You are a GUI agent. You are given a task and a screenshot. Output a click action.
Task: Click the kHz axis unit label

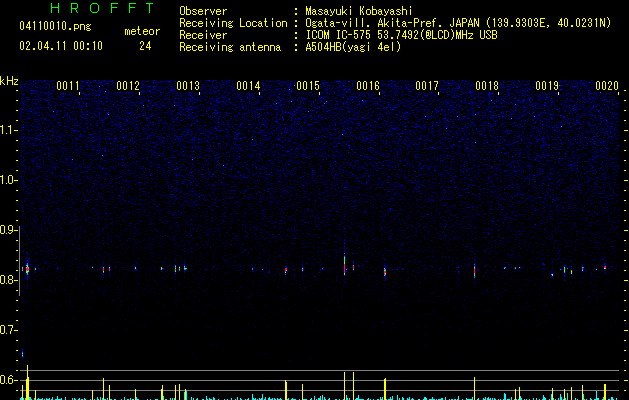point(9,81)
